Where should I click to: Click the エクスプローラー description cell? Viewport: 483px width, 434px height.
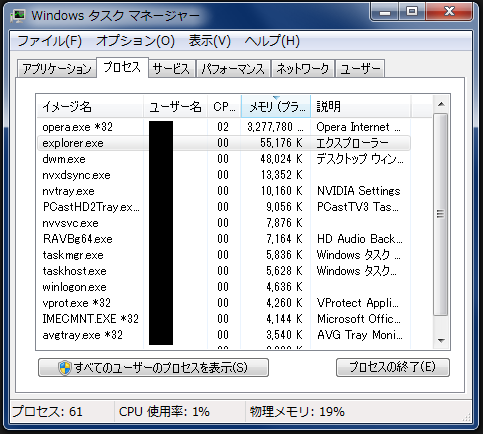click(x=352, y=143)
